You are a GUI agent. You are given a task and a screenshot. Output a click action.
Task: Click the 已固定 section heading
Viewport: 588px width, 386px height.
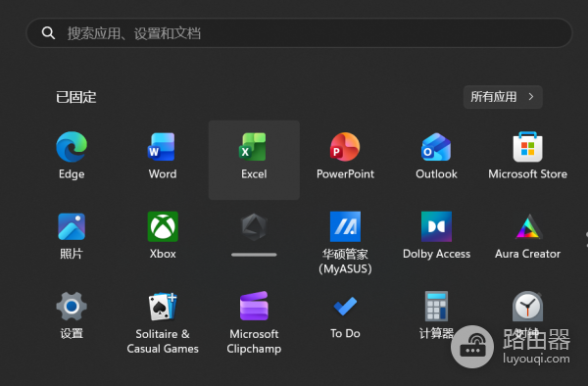(76, 97)
